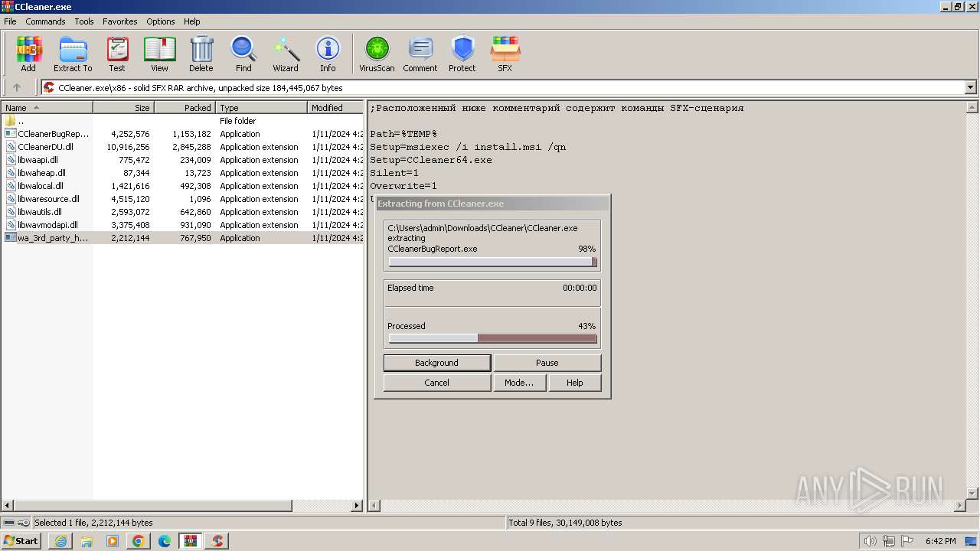Open the Tools menu
The height and width of the screenshot is (551, 980).
[84, 21]
